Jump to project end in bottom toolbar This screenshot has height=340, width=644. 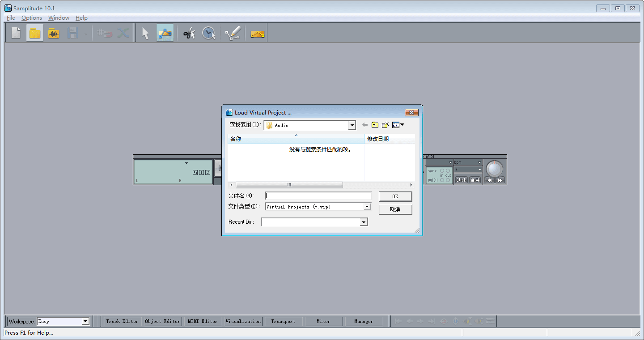point(432,321)
